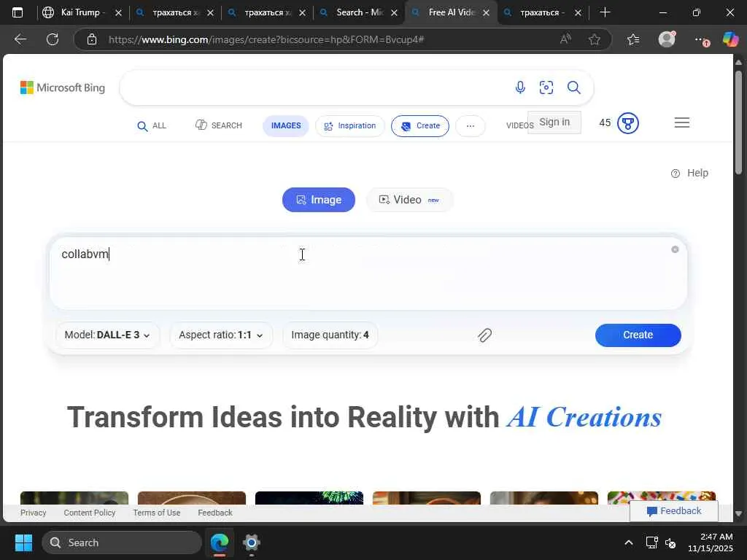Open a new browser tab
This screenshot has height=560, width=747.
pos(605,12)
